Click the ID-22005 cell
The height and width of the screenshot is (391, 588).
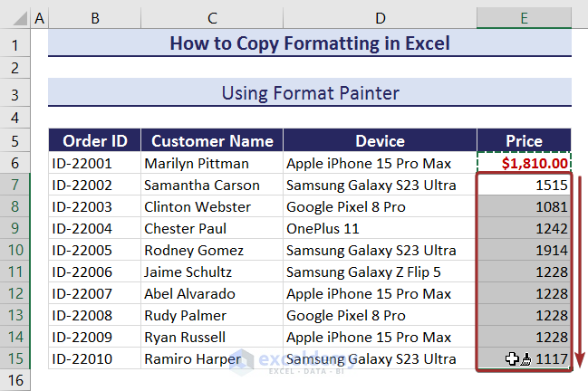click(x=94, y=251)
